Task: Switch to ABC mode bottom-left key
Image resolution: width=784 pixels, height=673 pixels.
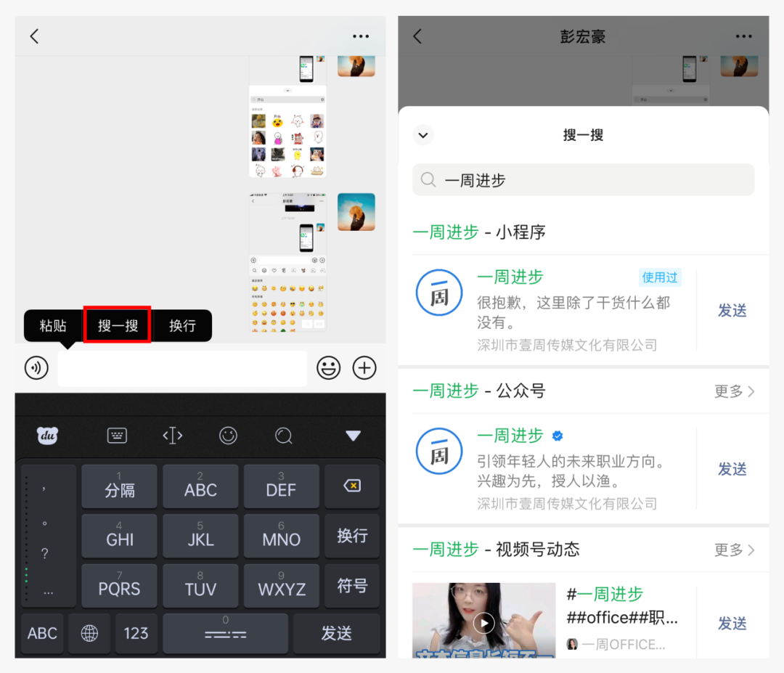Action: click(42, 634)
